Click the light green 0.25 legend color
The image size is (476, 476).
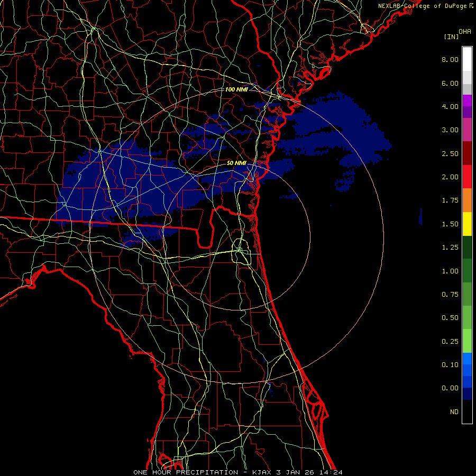click(x=467, y=341)
